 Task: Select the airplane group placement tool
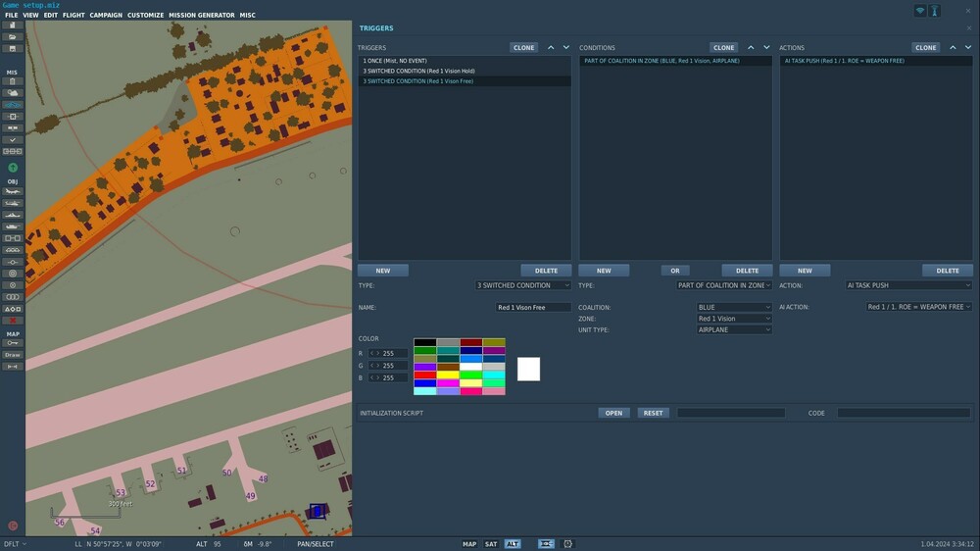[13, 192]
